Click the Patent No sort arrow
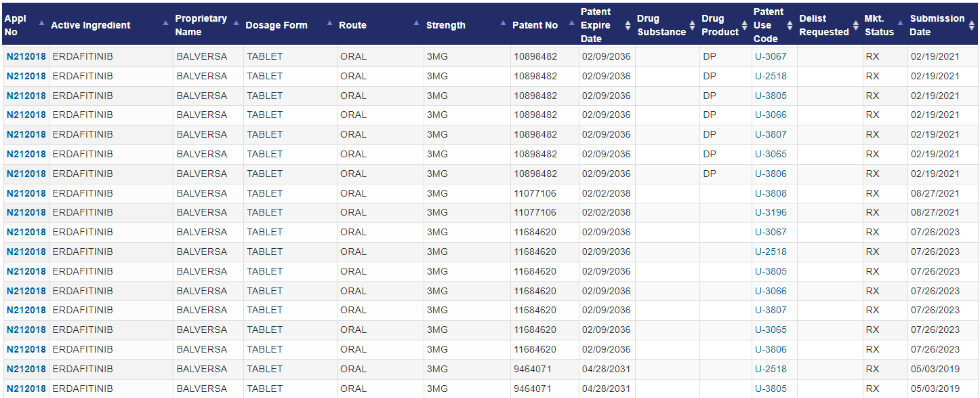Viewport: 980px width, 398px height. 571,23
